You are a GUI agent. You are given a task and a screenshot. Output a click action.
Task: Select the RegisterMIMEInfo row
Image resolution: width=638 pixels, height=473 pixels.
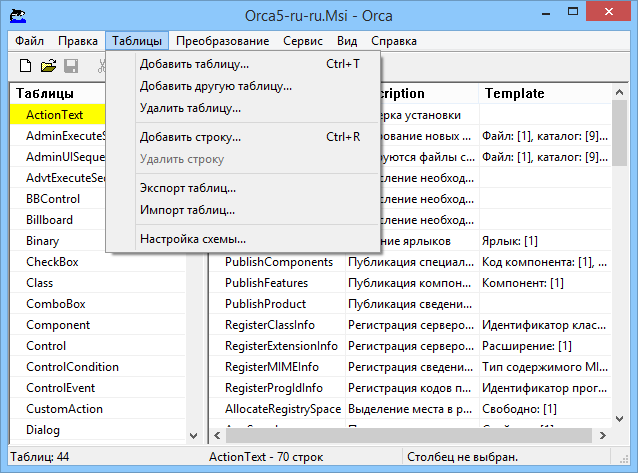410,367
